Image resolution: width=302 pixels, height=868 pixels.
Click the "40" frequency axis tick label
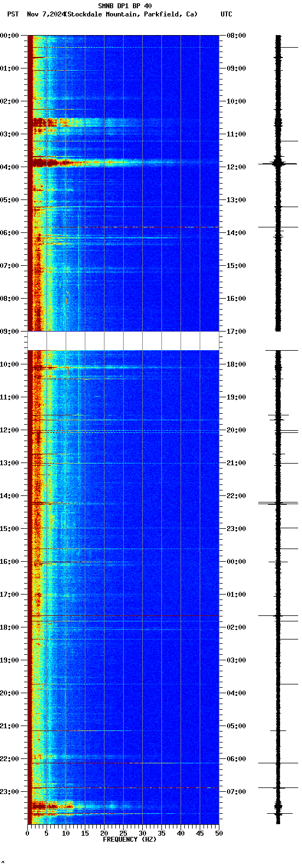[x=181, y=833]
